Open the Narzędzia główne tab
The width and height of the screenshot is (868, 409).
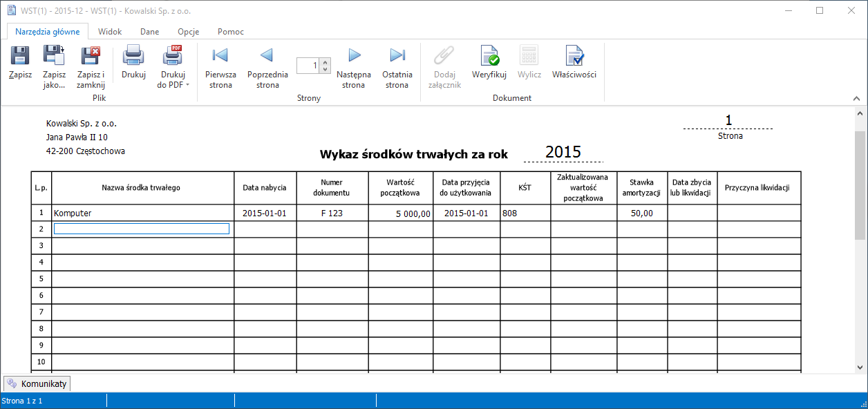[x=48, y=32]
